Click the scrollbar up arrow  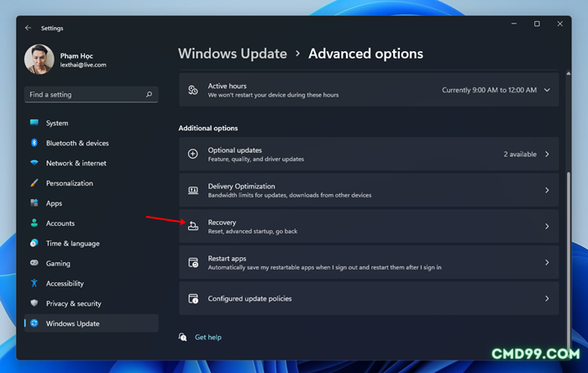click(569, 73)
